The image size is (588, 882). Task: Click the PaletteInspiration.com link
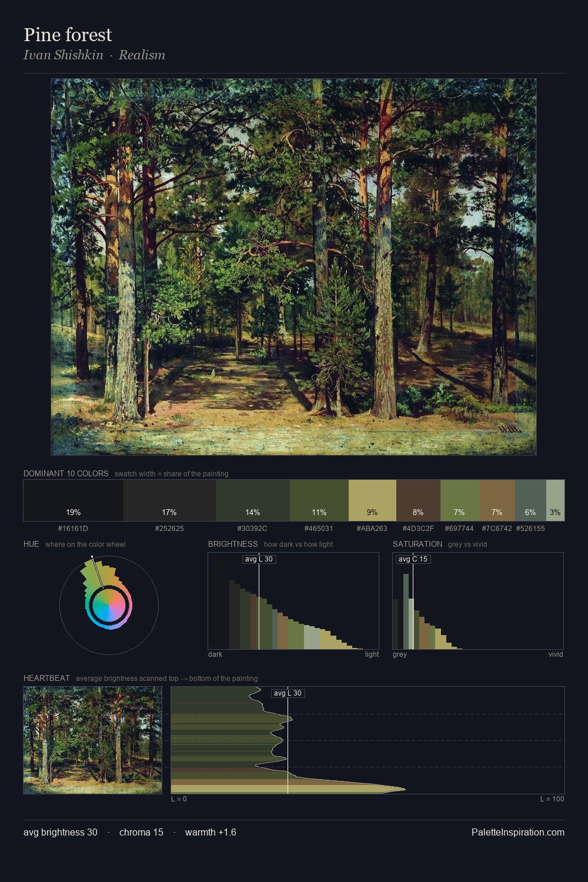coord(518,832)
